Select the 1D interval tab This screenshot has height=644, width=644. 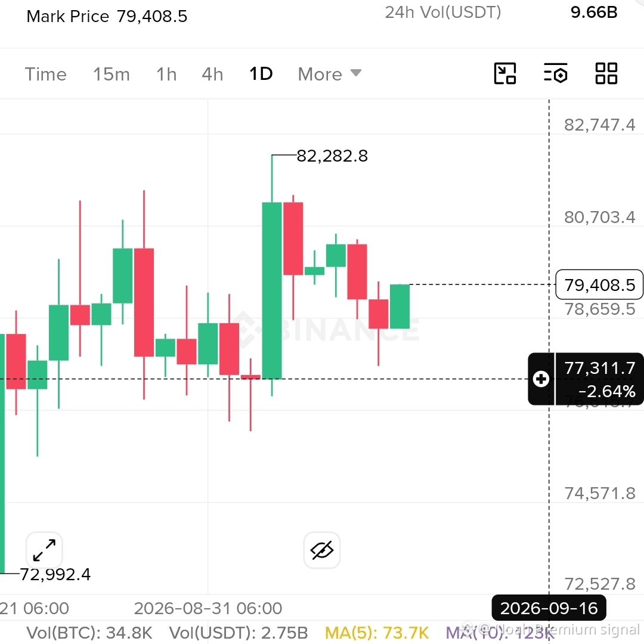(261, 74)
